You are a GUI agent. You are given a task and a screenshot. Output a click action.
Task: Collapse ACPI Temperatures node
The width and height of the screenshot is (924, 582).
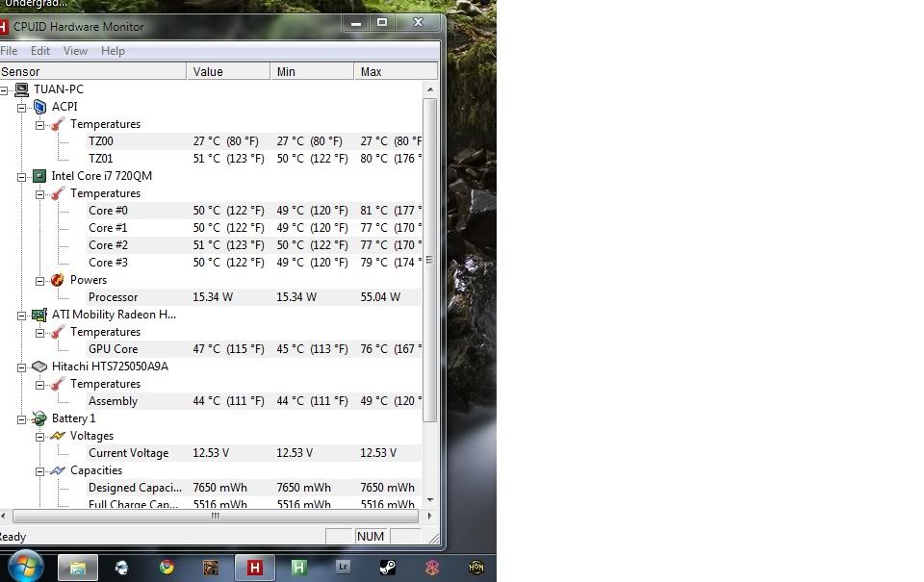click(x=39, y=125)
